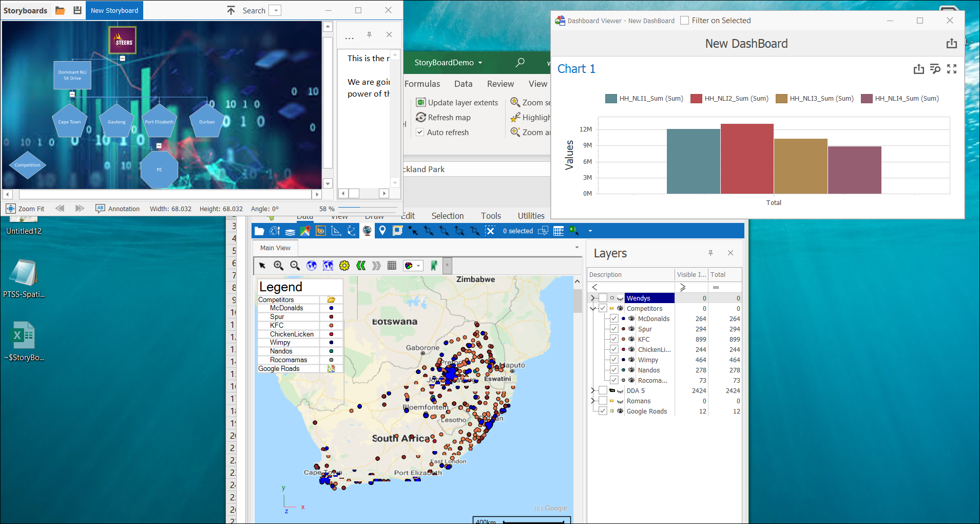Go to the previous storyboard step arrow
Screen dimensions: 980x524
tap(60, 209)
